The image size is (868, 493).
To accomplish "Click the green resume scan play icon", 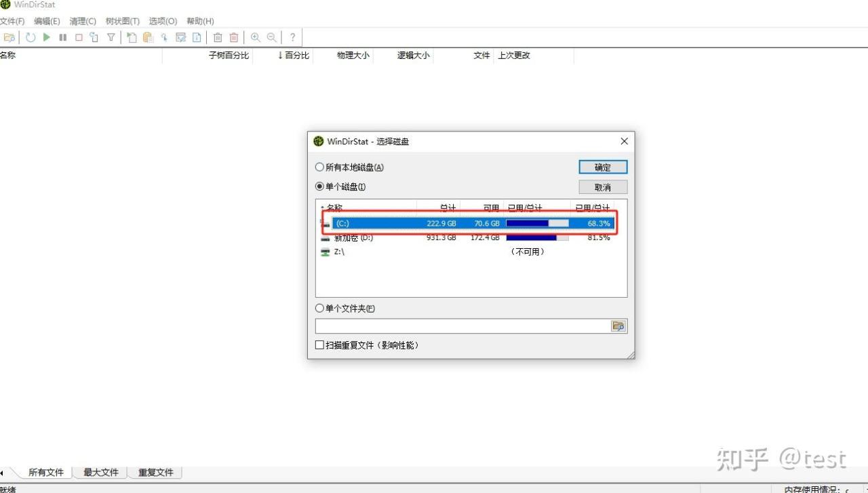I will pos(47,37).
